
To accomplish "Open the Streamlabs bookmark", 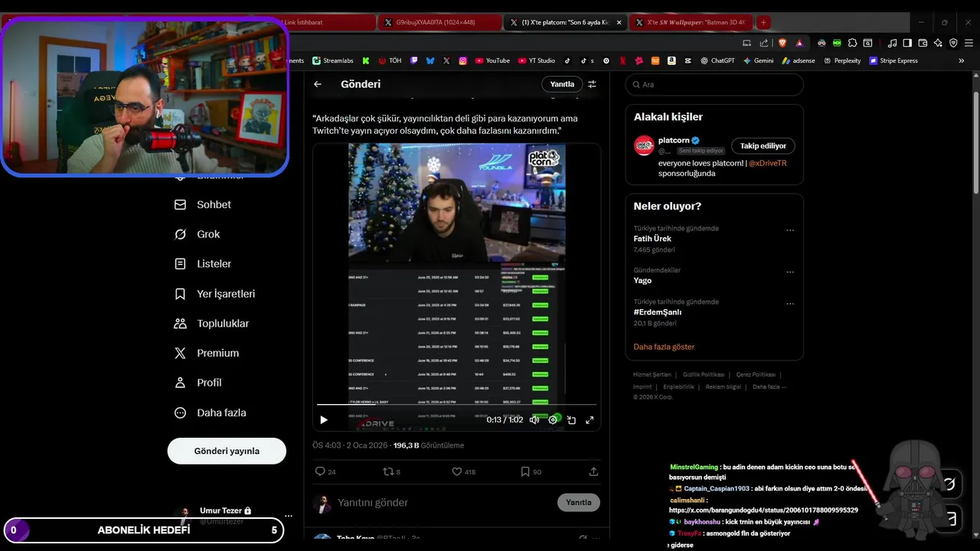I will click(x=332, y=60).
